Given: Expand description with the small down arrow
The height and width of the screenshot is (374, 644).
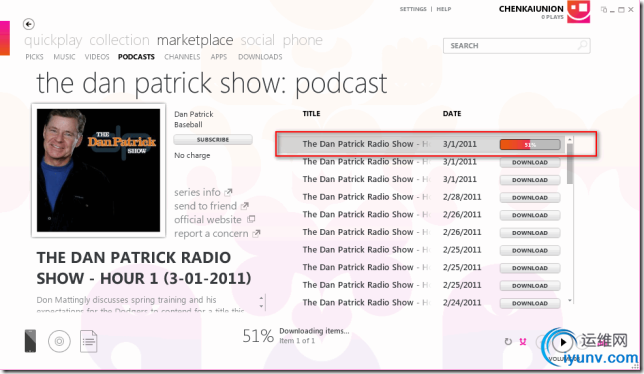Looking at the screenshot, I should click(x=261, y=306).
